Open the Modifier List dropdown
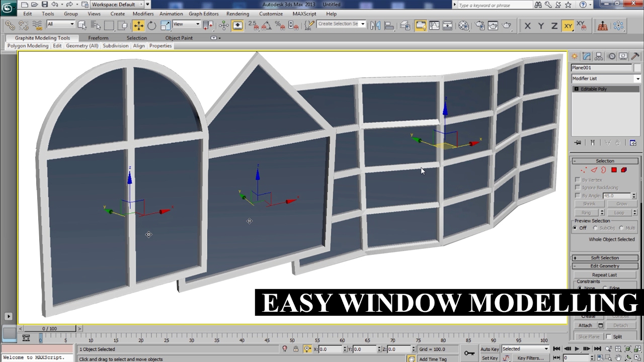 606,78
